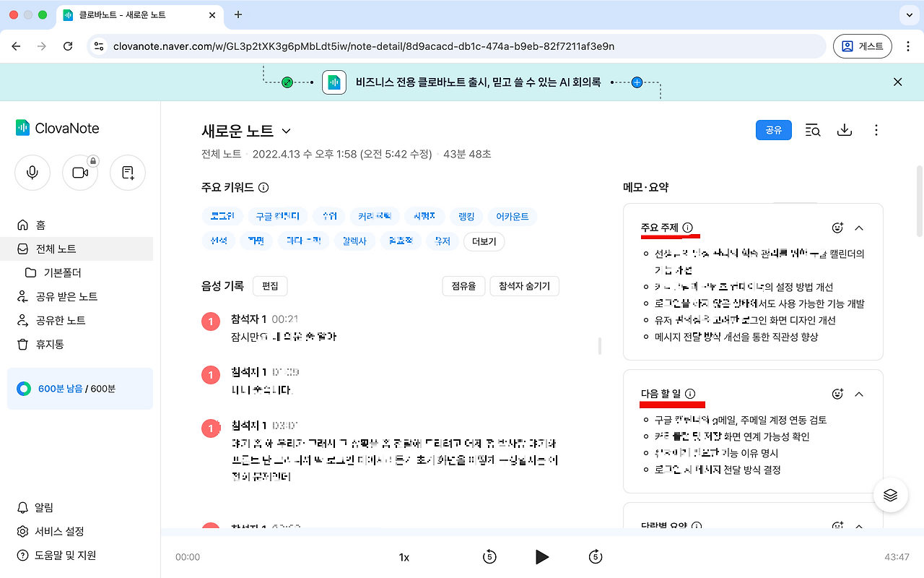Click the blue 공유 button
This screenshot has height=578, width=924.
tap(774, 130)
